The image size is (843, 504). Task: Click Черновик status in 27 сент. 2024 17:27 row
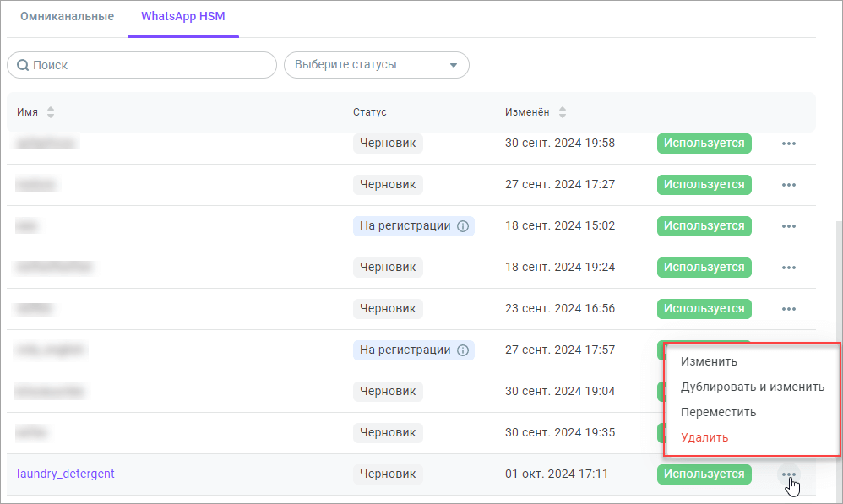point(388,185)
